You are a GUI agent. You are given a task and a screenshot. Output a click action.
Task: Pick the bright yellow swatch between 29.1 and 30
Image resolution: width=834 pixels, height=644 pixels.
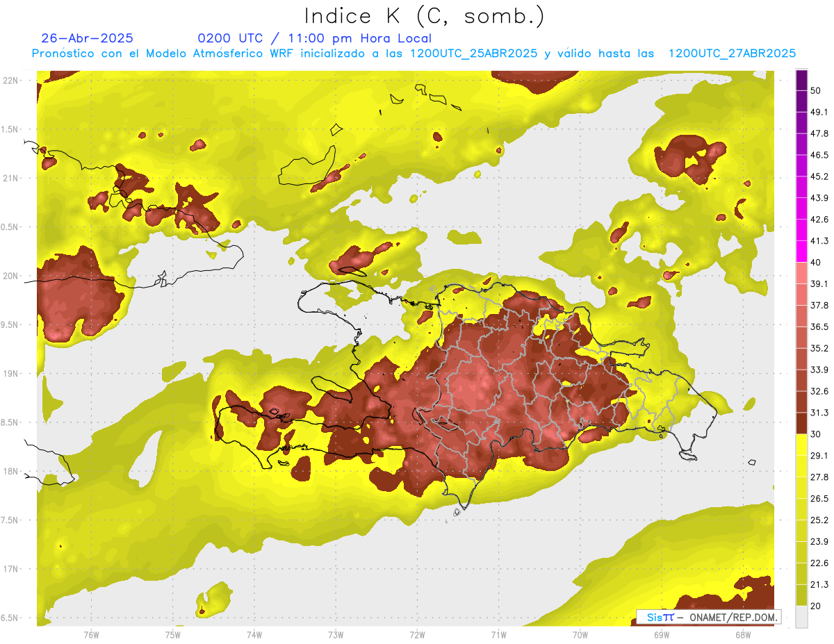(x=801, y=445)
